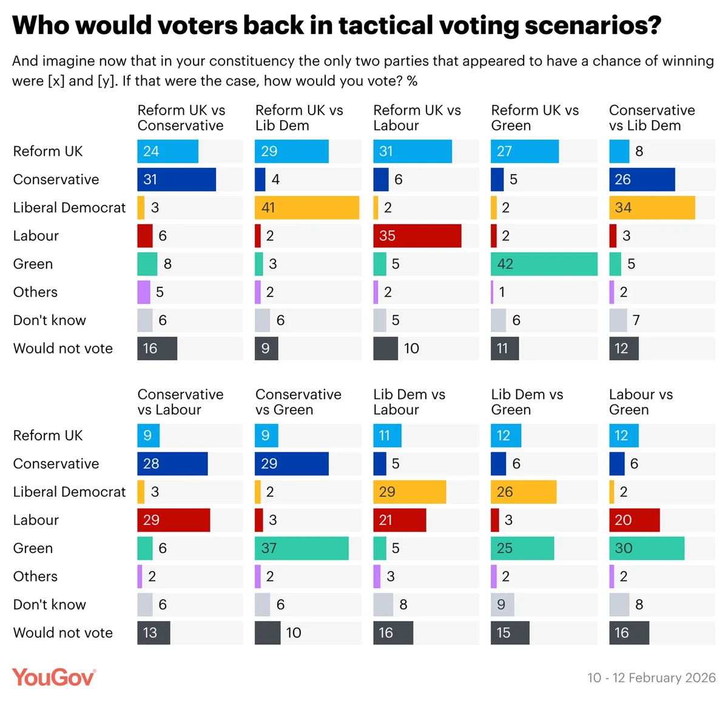
Task: Select the green 42 bar in Reform UK vs Green
Action: pos(544,264)
